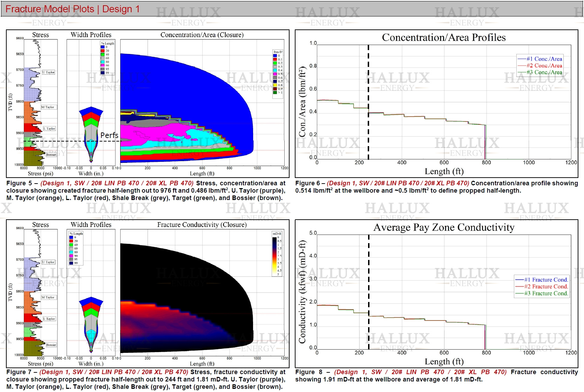Click the 'Fracture Conductivity (Closure)' plot title
This screenshot has height=392, width=584.
coord(202,225)
